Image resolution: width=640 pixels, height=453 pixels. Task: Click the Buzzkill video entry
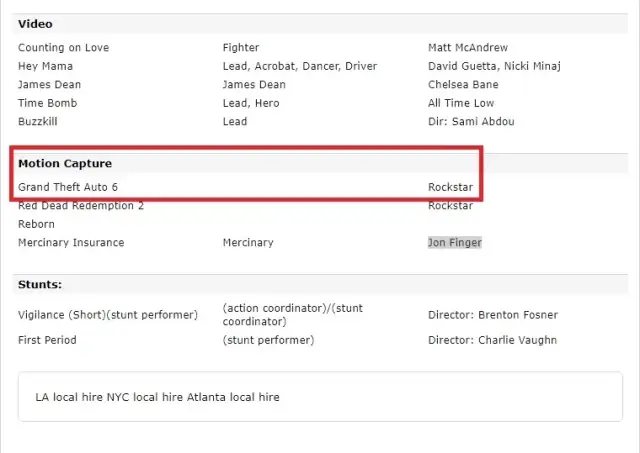point(40,122)
